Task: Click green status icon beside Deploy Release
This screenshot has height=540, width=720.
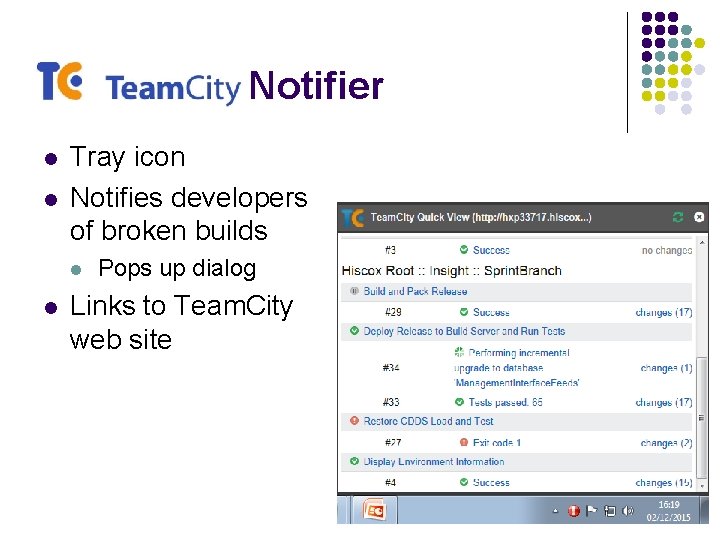Action: pos(354,331)
